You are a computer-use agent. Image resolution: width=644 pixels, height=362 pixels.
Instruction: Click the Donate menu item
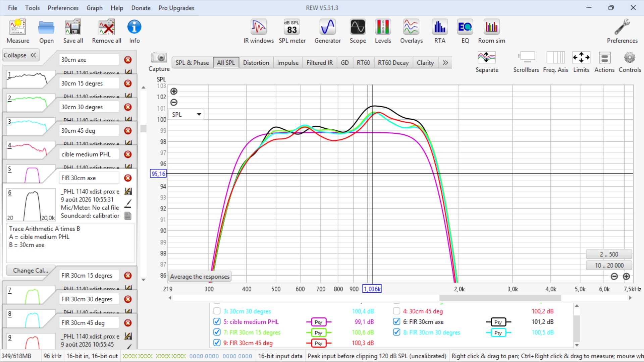(x=141, y=8)
